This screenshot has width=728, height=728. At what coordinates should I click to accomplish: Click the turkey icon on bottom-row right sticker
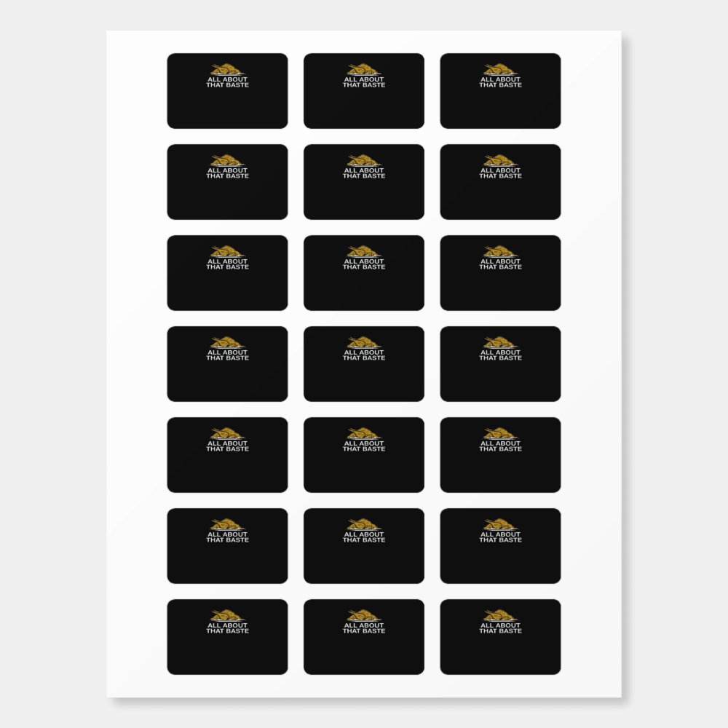click(500, 615)
